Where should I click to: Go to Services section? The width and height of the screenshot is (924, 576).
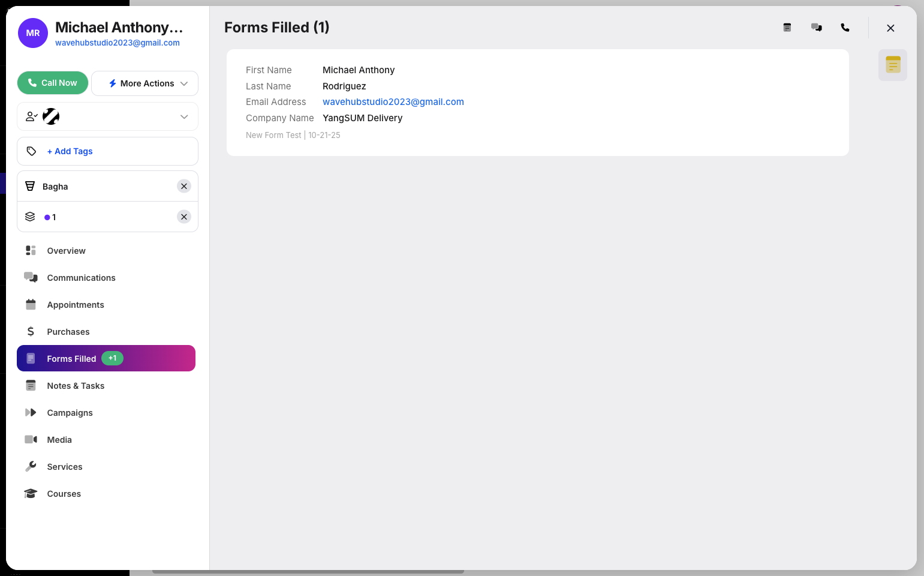tap(106, 467)
